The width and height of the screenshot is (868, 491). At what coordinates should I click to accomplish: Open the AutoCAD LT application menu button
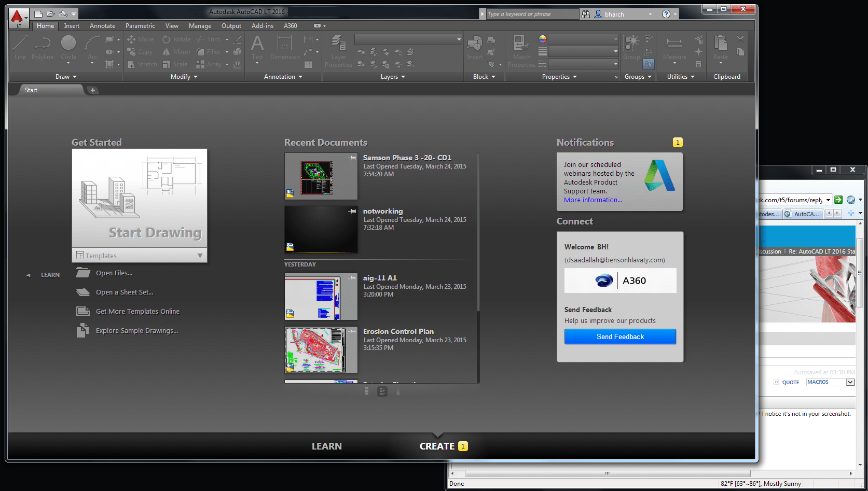point(19,18)
